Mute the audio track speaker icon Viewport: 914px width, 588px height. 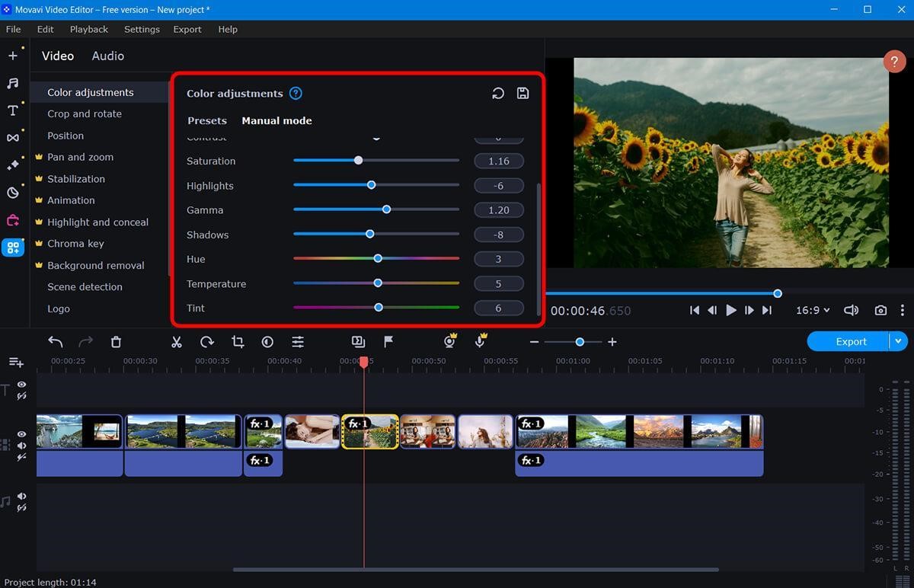[22, 497]
